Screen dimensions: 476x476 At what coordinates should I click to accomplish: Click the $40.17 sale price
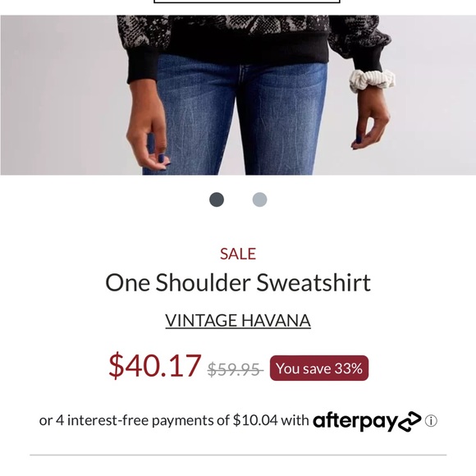[155, 366]
